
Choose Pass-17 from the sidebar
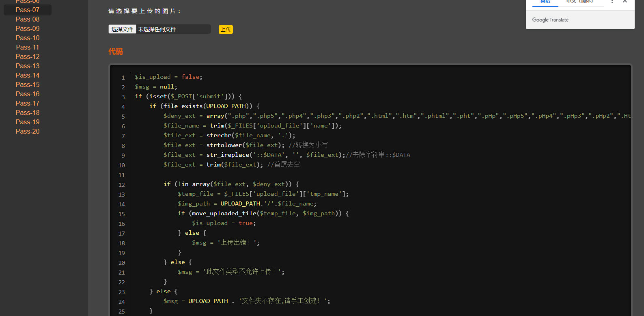pos(28,103)
